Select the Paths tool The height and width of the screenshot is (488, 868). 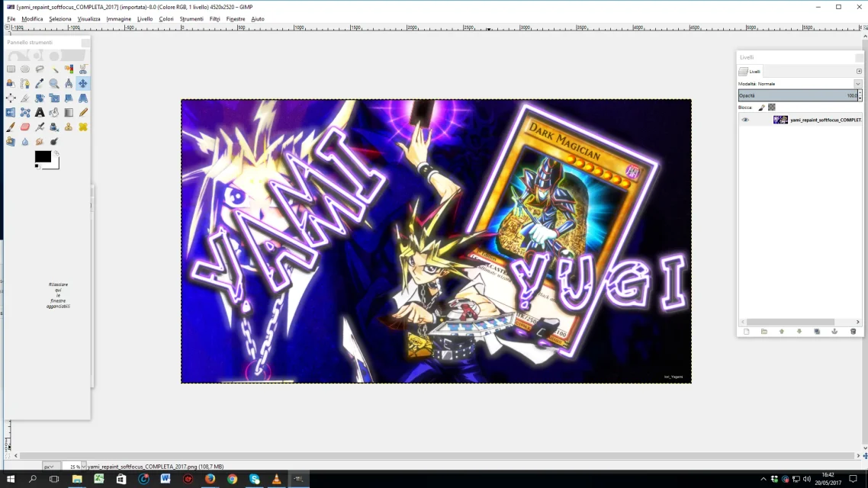point(25,84)
